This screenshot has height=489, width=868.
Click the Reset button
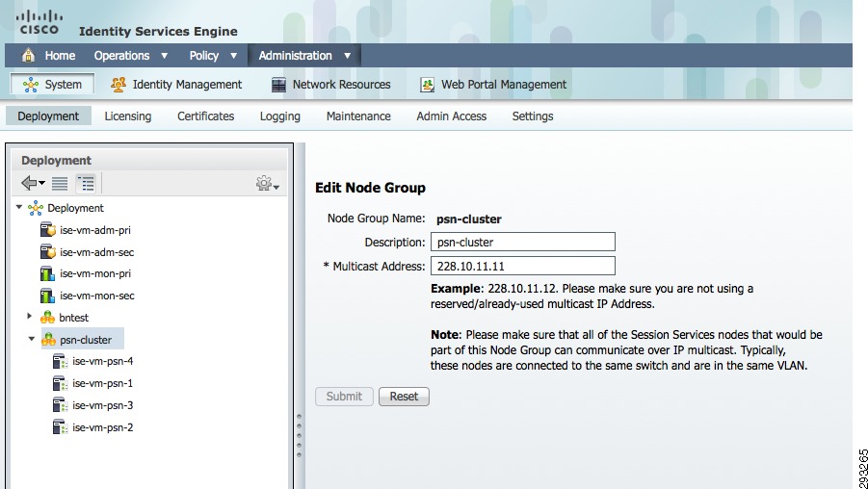pos(404,396)
